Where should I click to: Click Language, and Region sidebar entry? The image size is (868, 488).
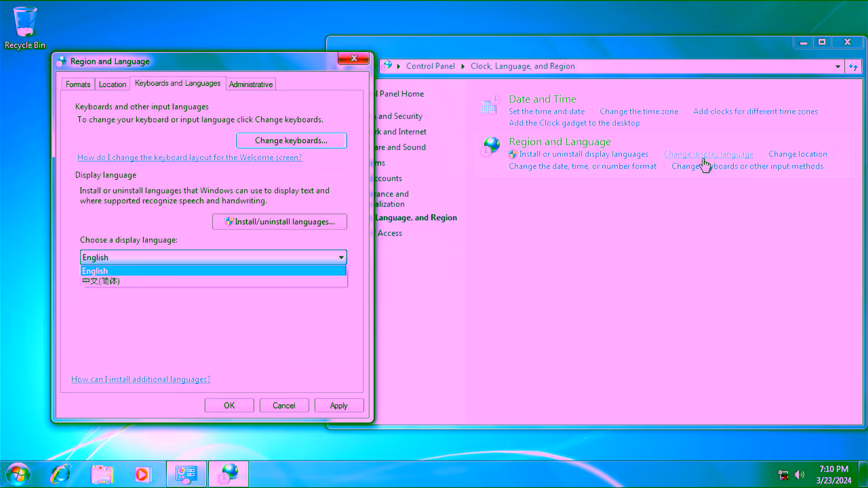[x=416, y=218]
